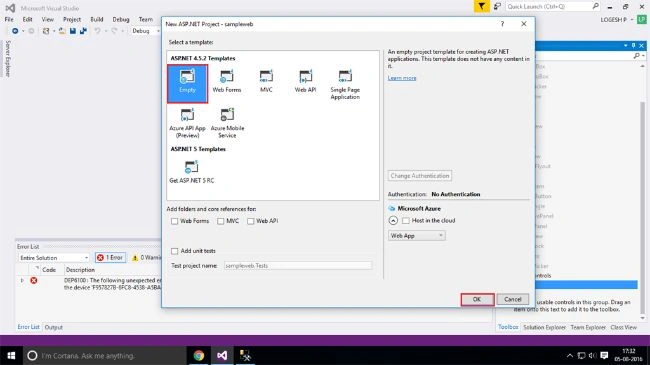Open the Windows Start menu
The height and width of the screenshot is (365, 650).
(x=11, y=355)
